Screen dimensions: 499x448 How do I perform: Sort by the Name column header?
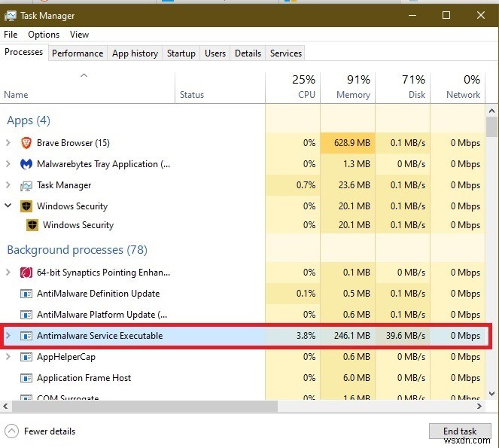click(87, 88)
